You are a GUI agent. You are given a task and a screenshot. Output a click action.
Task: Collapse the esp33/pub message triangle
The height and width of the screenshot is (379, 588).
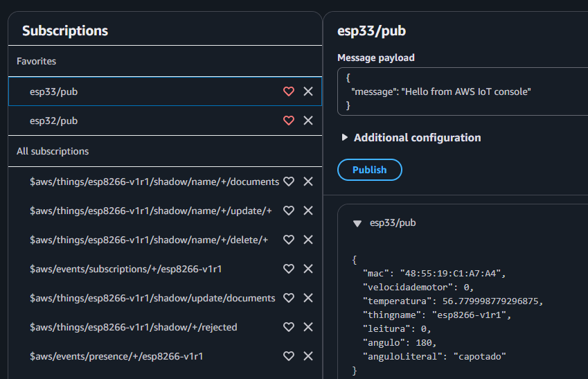[357, 223]
